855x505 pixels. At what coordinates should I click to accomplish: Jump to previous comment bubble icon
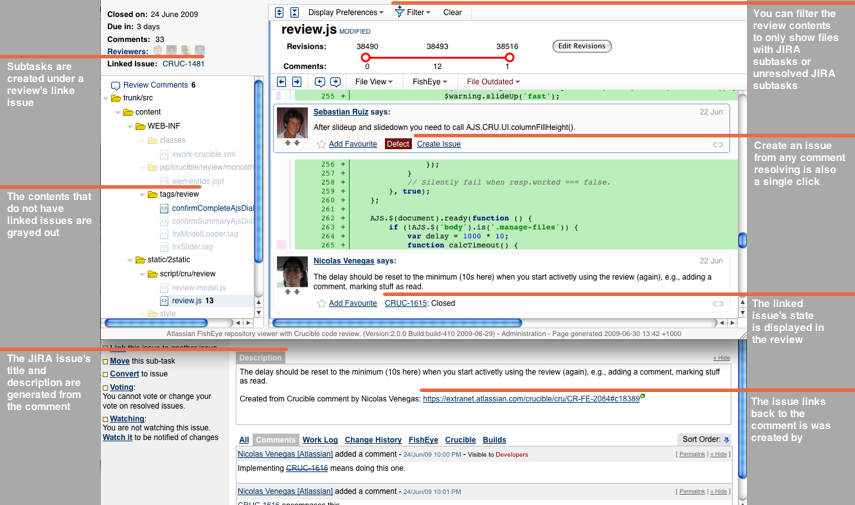coord(320,82)
